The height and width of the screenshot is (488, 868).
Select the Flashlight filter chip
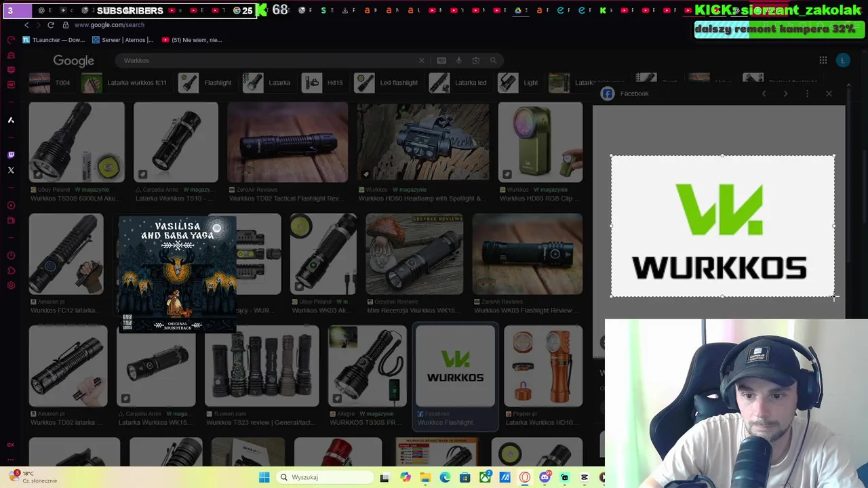(x=206, y=83)
